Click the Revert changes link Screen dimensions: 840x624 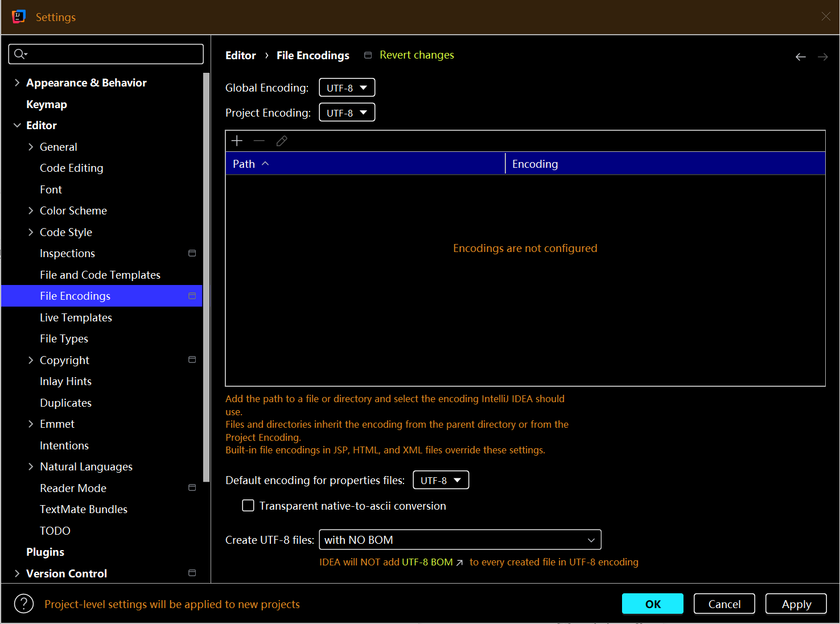tap(417, 55)
